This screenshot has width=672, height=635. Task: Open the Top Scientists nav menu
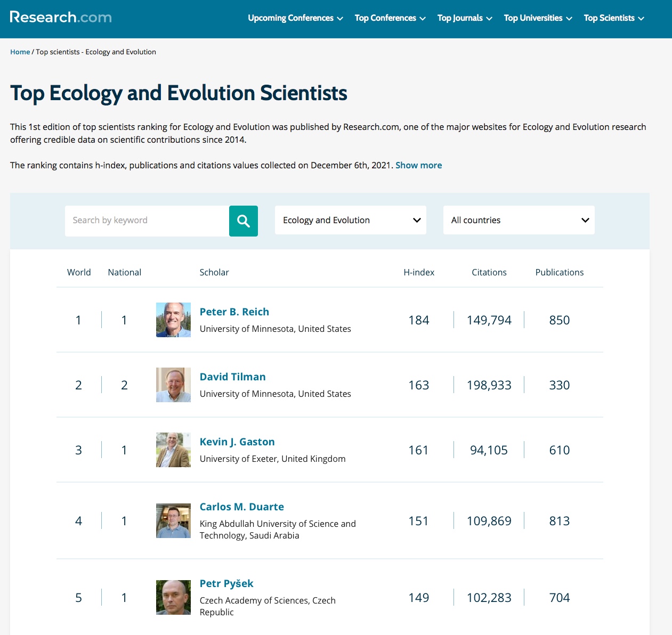click(x=614, y=18)
